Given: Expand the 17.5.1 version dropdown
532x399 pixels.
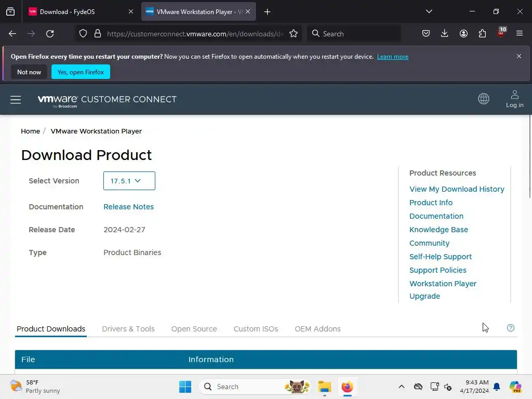Looking at the screenshot, I should pos(129,181).
